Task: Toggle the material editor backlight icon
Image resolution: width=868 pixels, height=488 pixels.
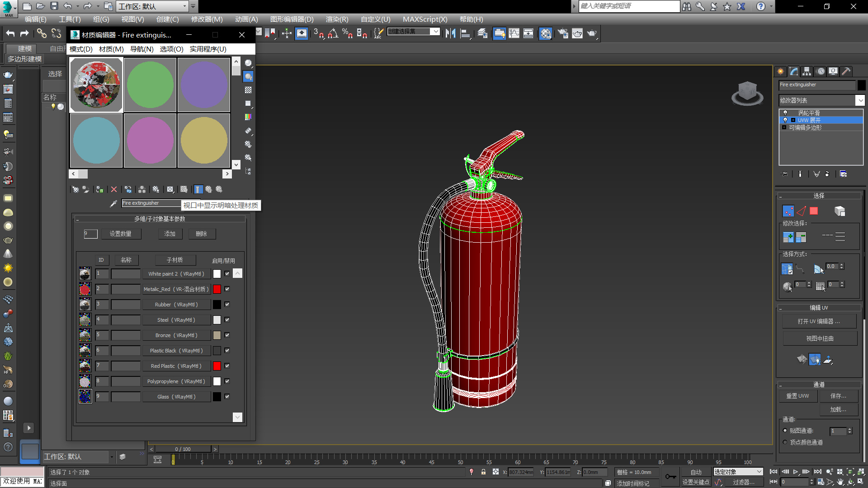Action: [248, 77]
